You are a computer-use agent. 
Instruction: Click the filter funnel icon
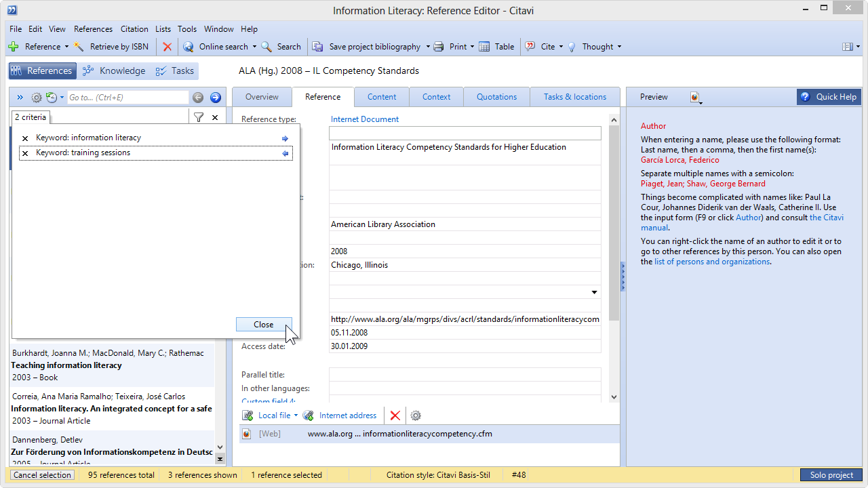pos(199,117)
